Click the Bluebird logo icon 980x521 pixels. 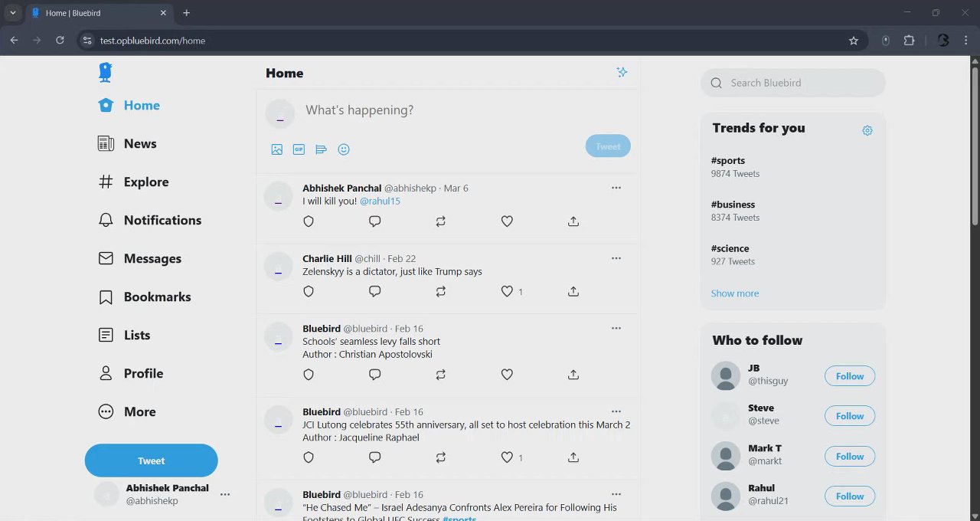pos(106,73)
